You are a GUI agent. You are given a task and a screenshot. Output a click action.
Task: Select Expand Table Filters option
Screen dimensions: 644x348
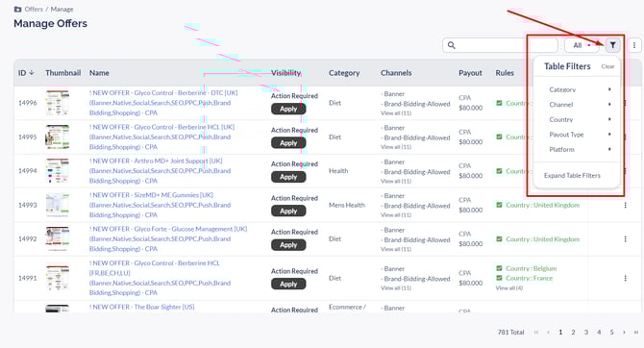572,175
